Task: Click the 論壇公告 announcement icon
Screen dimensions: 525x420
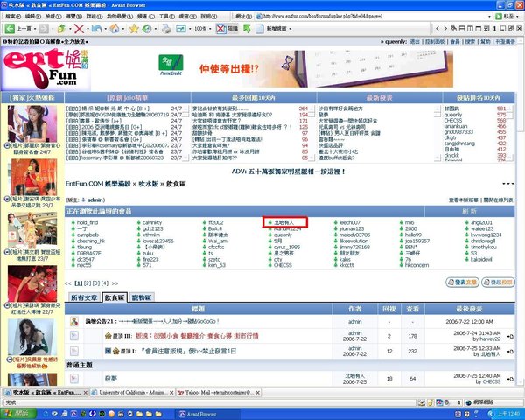Action: click(x=74, y=321)
